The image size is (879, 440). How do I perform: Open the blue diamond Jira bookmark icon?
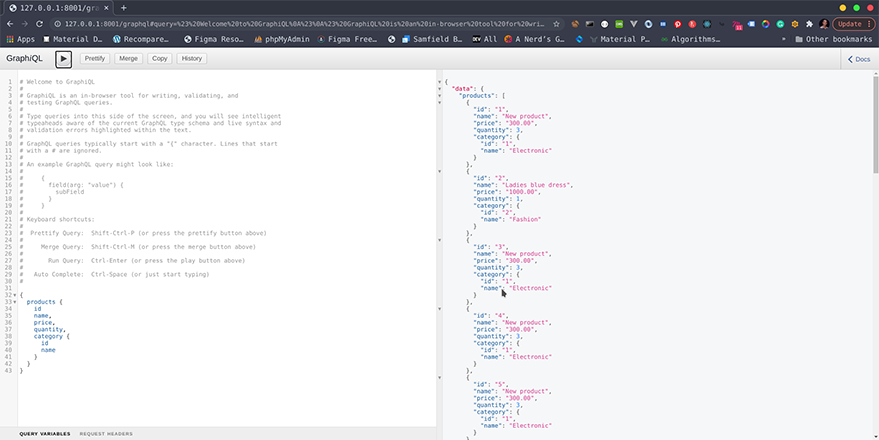click(x=580, y=39)
